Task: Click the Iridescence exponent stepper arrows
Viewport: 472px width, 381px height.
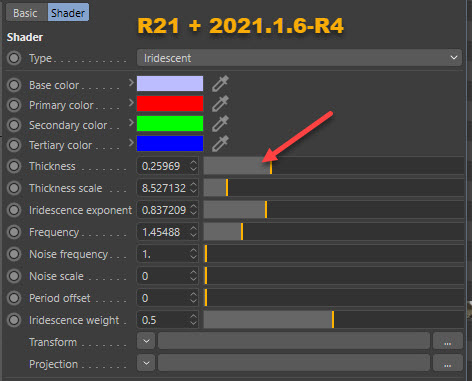Action: point(193,210)
